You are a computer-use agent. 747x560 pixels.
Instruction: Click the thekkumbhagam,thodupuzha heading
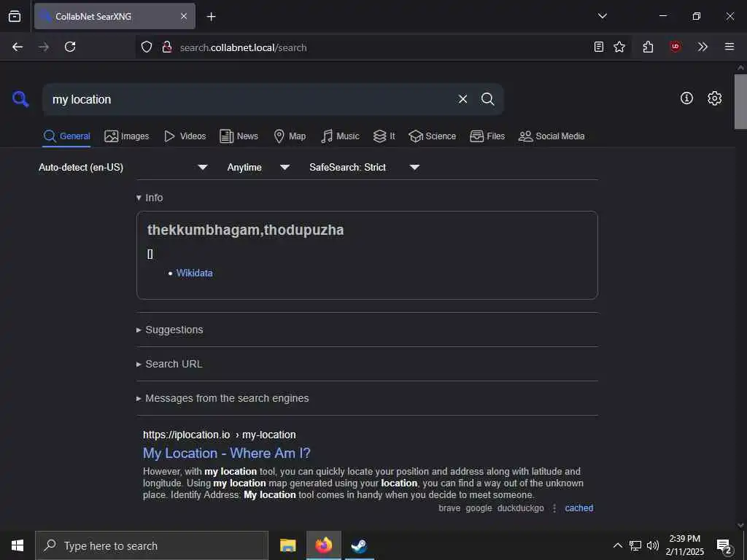[245, 230]
